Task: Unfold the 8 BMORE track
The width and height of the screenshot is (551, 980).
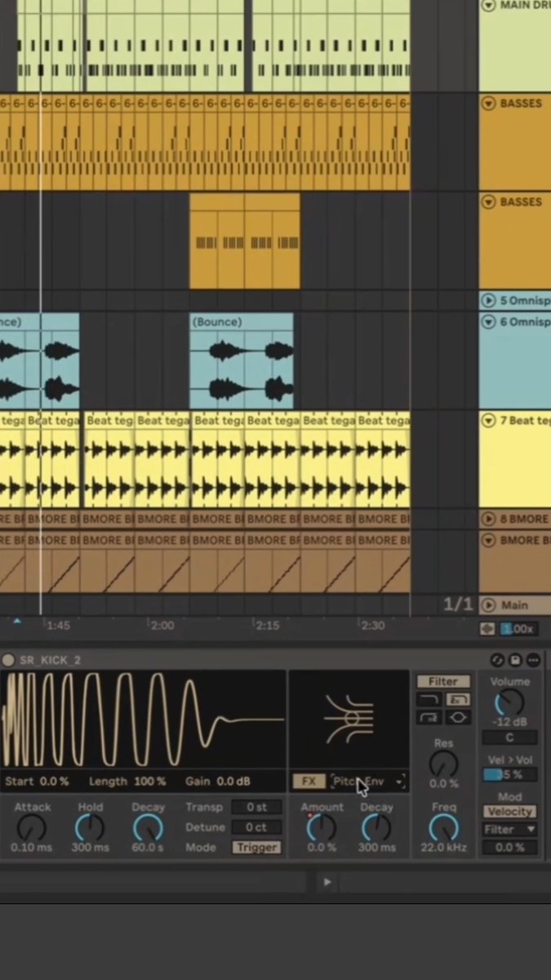Action: [489, 519]
